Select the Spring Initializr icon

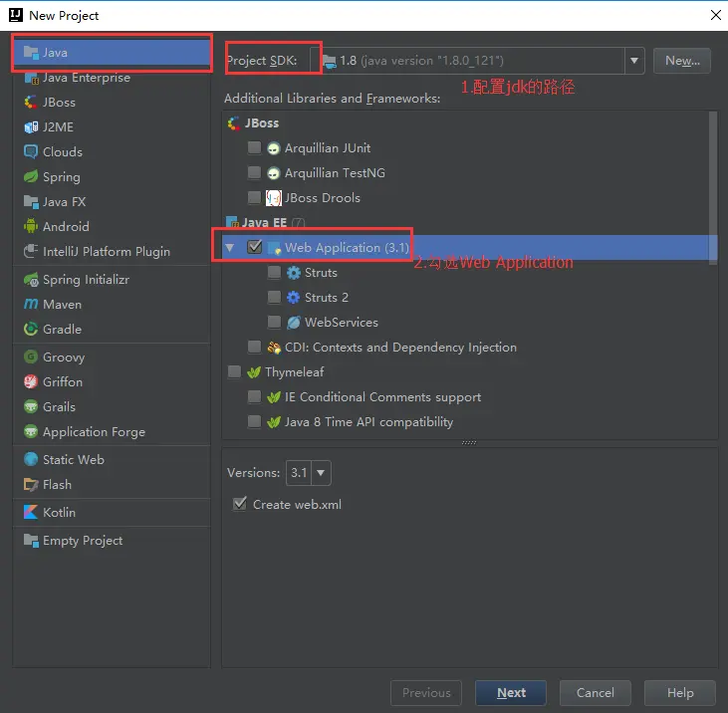point(31,280)
